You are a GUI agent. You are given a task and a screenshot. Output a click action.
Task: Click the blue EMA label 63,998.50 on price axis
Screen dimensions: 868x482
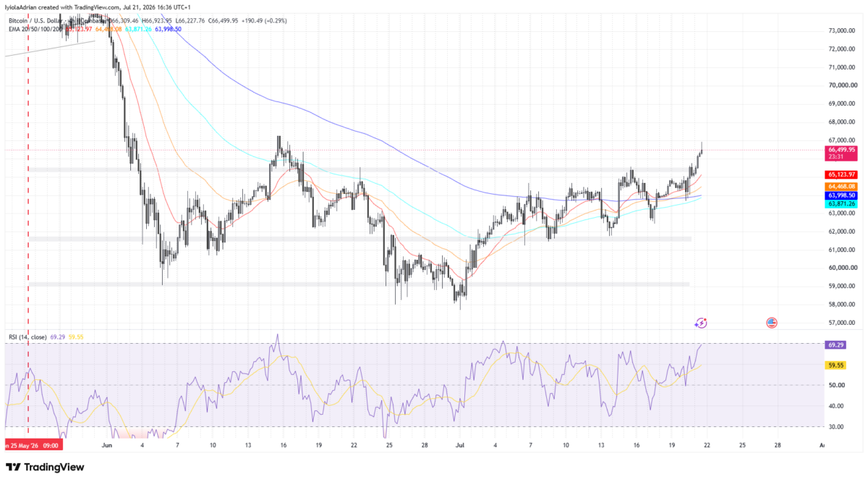click(841, 195)
